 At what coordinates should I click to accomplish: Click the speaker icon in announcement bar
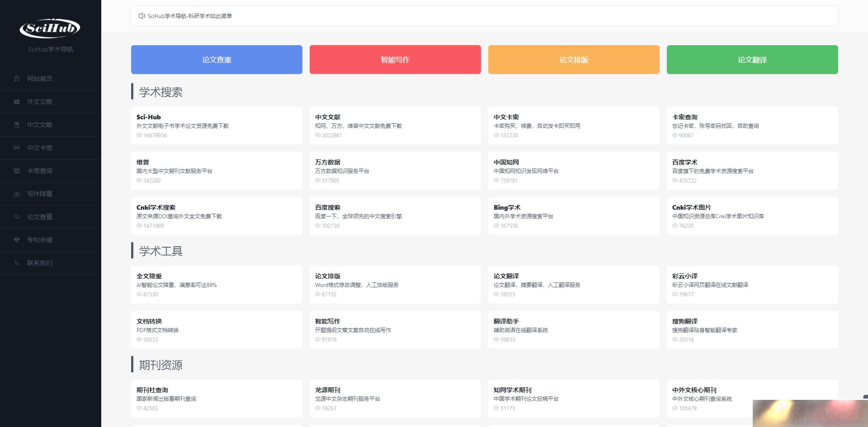(142, 16)
